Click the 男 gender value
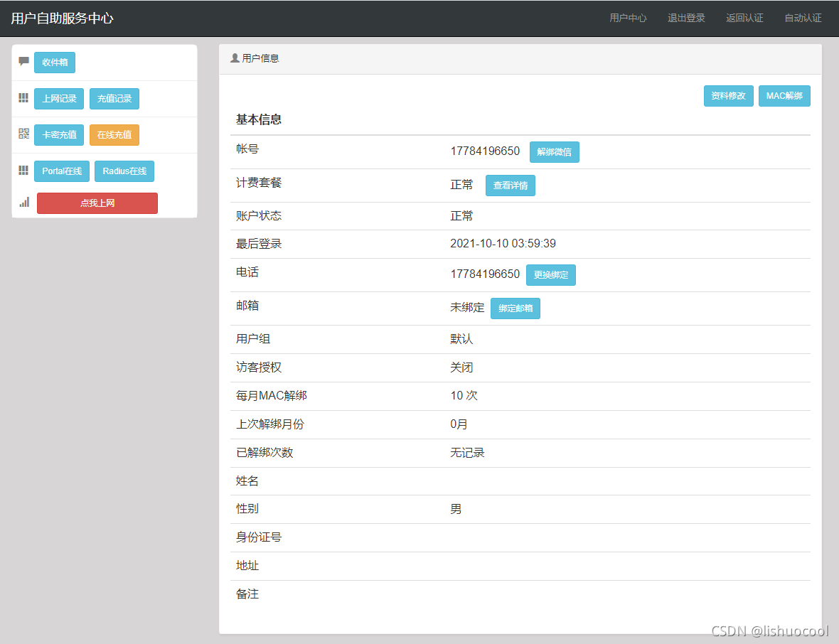The height and width of the screenshot is (644, 839). tap(456, 509)
